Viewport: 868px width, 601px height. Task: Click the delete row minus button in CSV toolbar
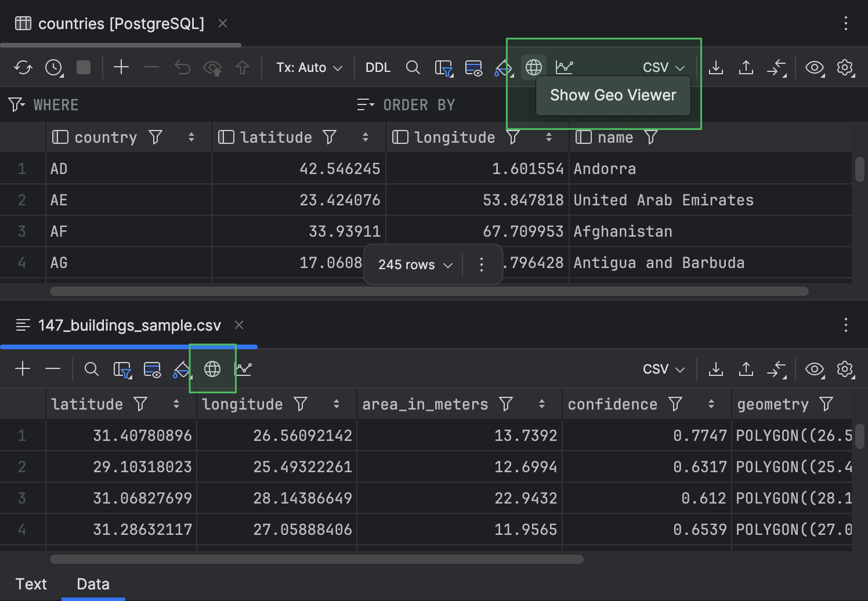[x=53, y=369]
